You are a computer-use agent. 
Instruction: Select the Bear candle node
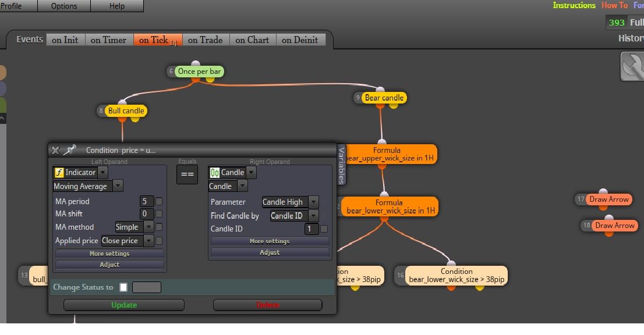(x=384, y=98)
